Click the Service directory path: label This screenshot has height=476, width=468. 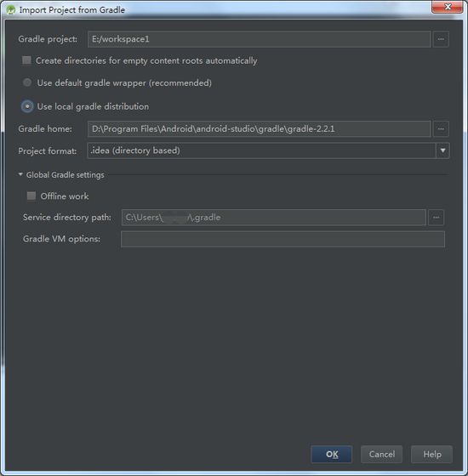(x=67, y=218)
